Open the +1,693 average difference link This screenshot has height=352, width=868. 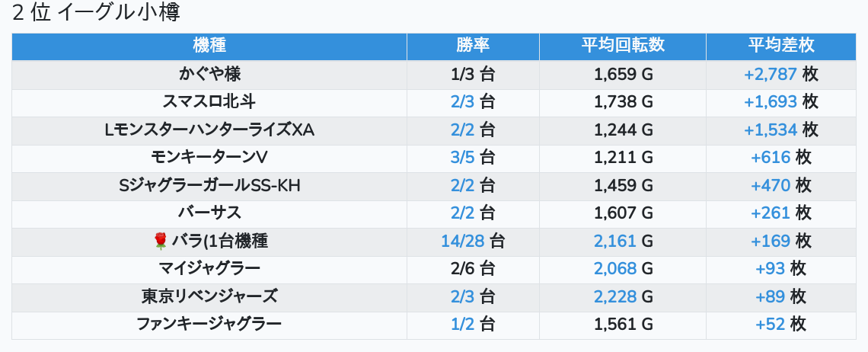(x=771, y=101)
